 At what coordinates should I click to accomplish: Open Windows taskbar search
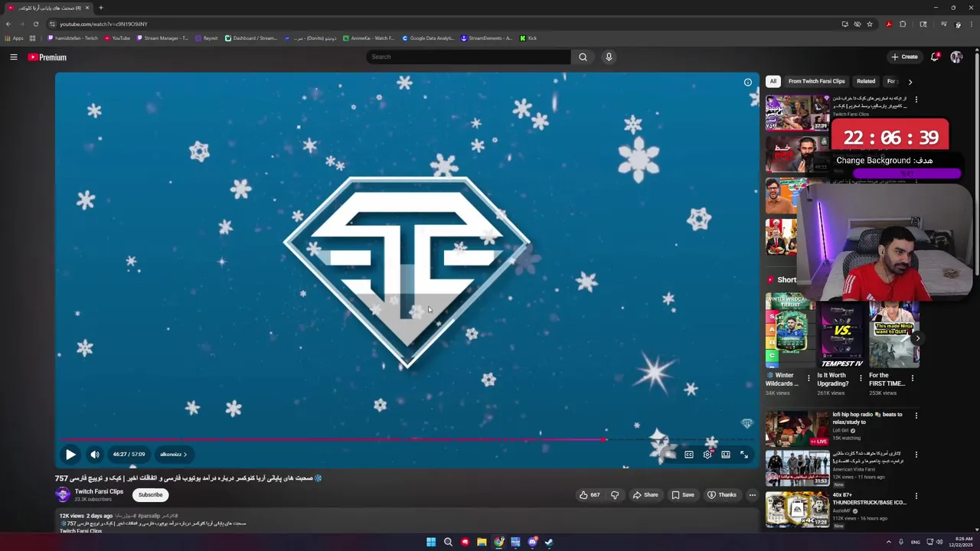(448, 542)
